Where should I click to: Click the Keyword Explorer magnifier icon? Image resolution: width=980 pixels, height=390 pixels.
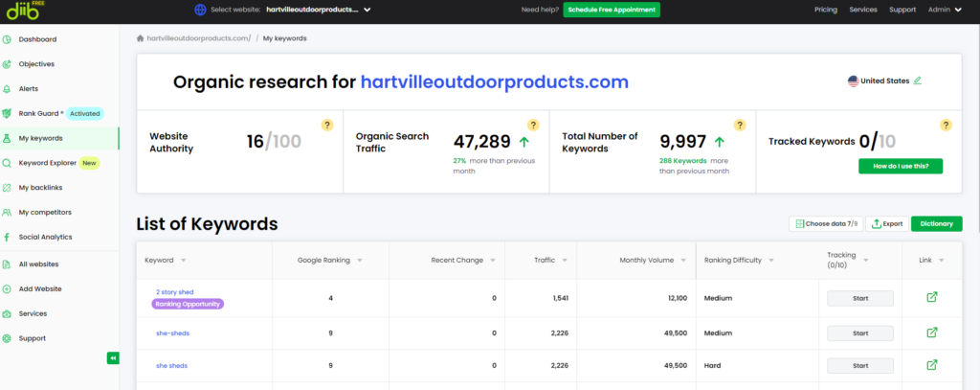pyautogui.click(x=7, y=163)
